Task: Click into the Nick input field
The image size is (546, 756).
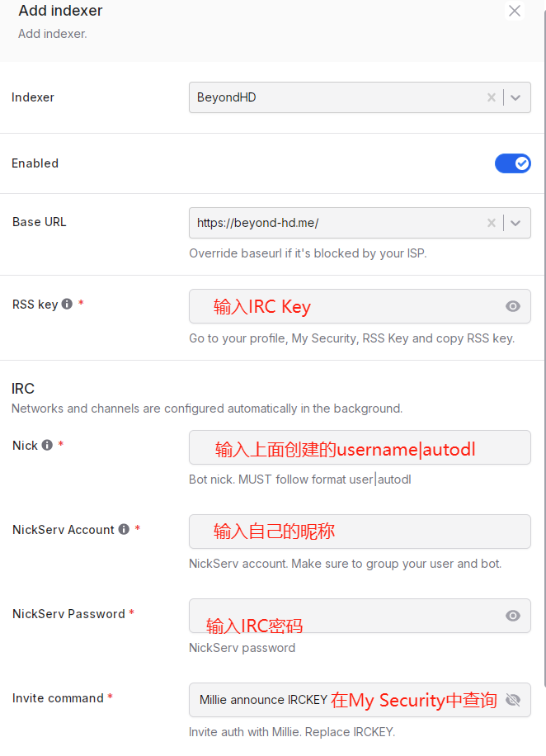Action: coord(359,447)
